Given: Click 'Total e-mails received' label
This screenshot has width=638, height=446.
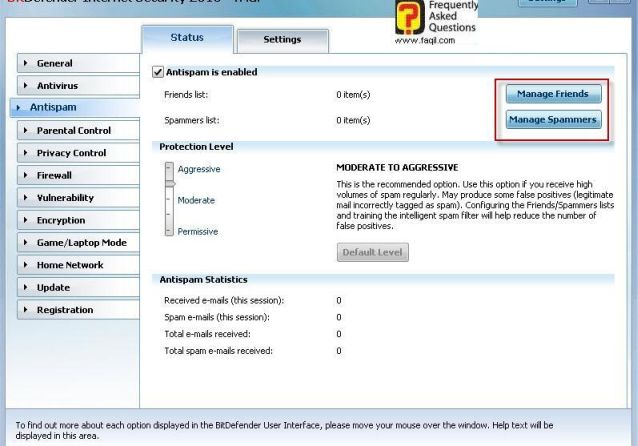Looking at the screenshot, I should pyautogui.click(x=207, y=334).
